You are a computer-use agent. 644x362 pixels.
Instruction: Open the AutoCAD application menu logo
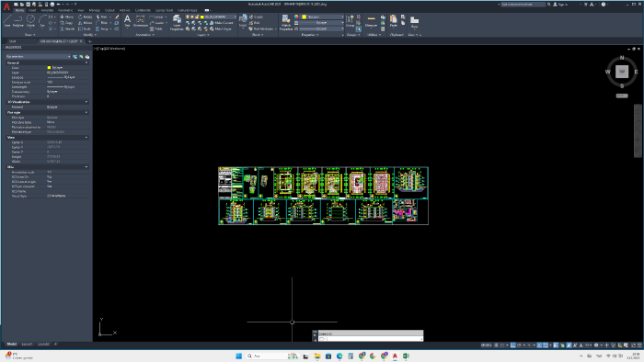pyautogui.click(x=6, y=6)
